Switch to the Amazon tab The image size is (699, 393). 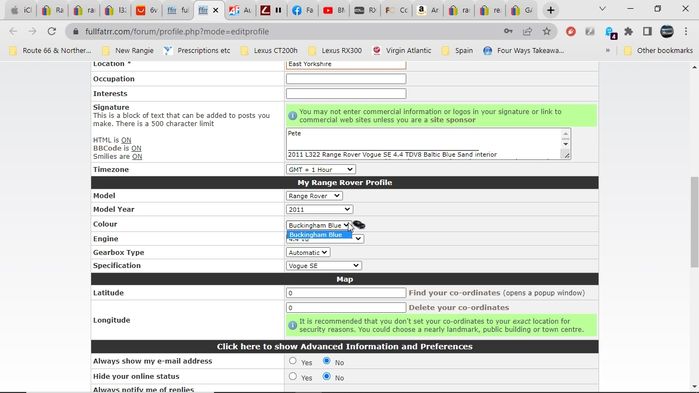tap(428, 10)
